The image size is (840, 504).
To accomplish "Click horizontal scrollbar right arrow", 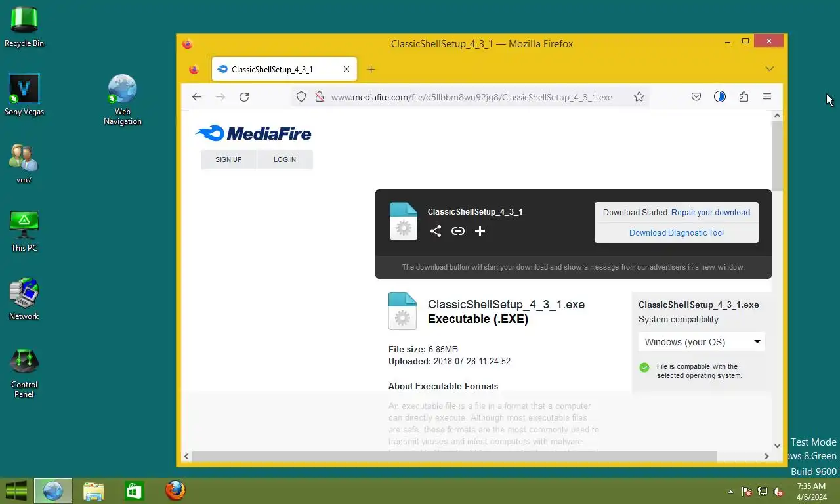I will coord(766,456).
